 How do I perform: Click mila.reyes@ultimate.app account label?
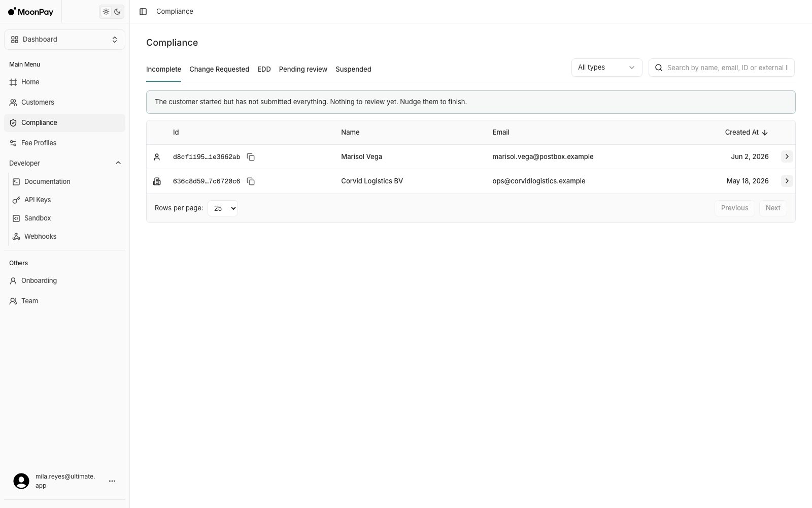(x=65, y=481)
